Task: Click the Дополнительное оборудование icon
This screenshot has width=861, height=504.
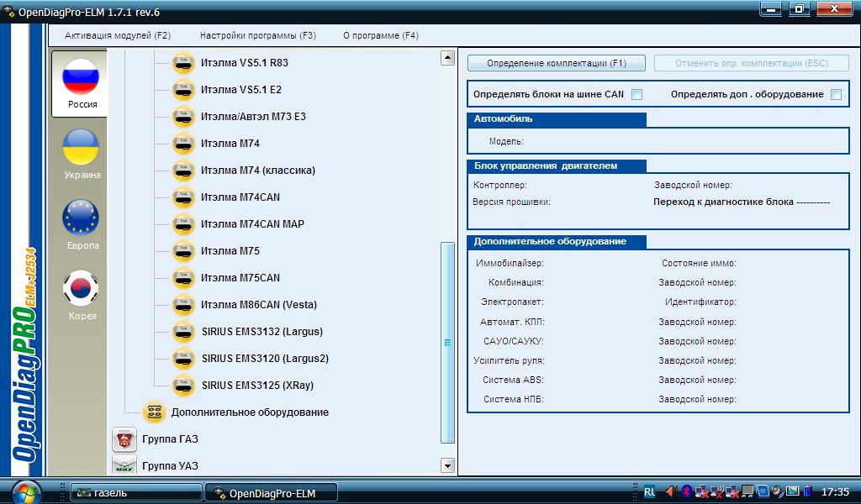Action: [x=154, y=412]
